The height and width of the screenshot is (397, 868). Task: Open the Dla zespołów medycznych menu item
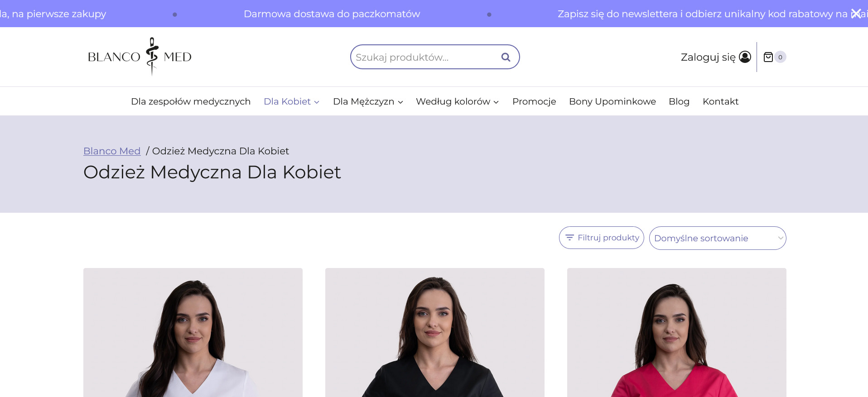(191, 101)
